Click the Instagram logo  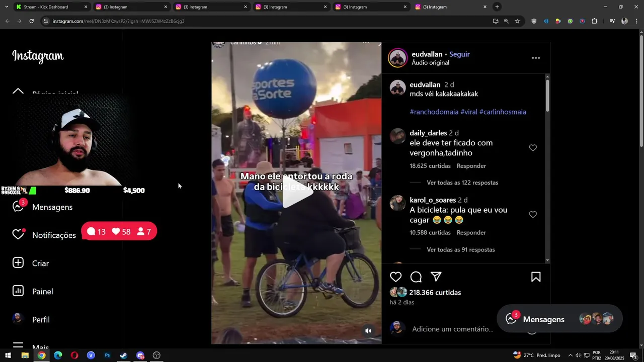[x=38, y=56]
